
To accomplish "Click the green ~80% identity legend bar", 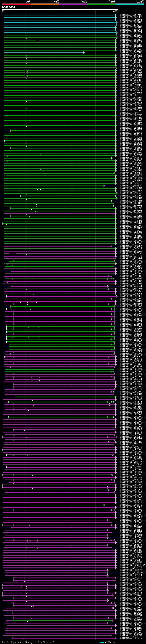I will [x=101, y=4].
